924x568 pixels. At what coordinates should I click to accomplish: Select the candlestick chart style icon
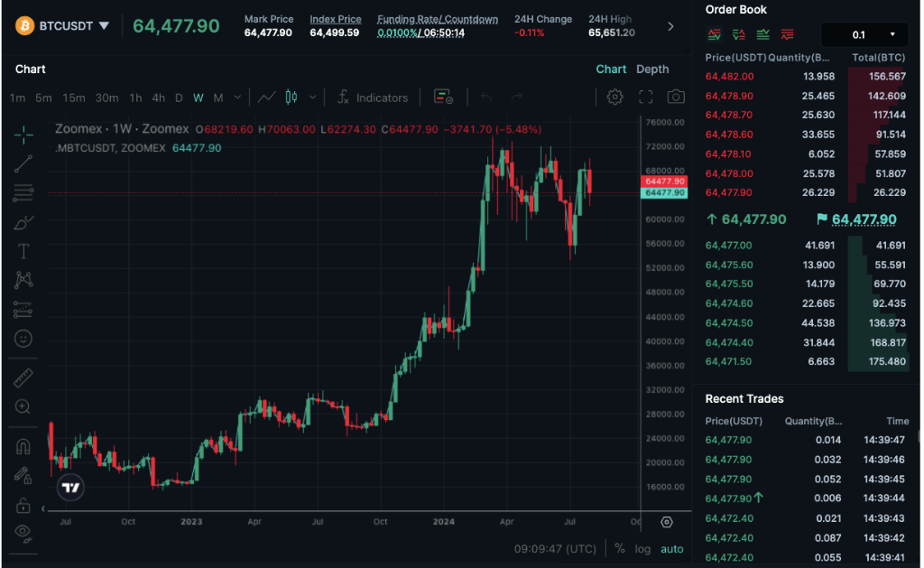291,98
